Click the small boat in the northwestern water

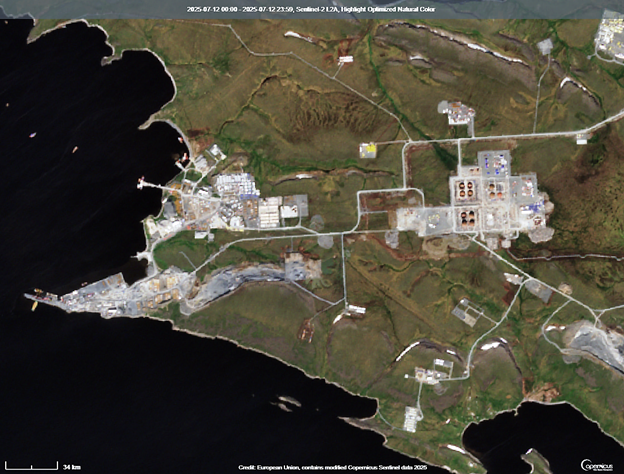point(33,134)
